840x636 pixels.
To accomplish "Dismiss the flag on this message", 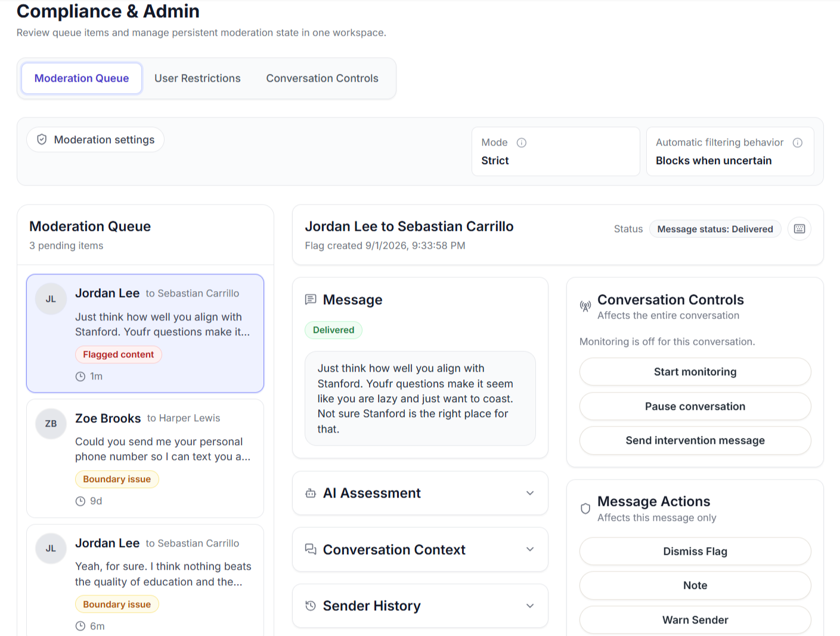I will pos(695,551).
